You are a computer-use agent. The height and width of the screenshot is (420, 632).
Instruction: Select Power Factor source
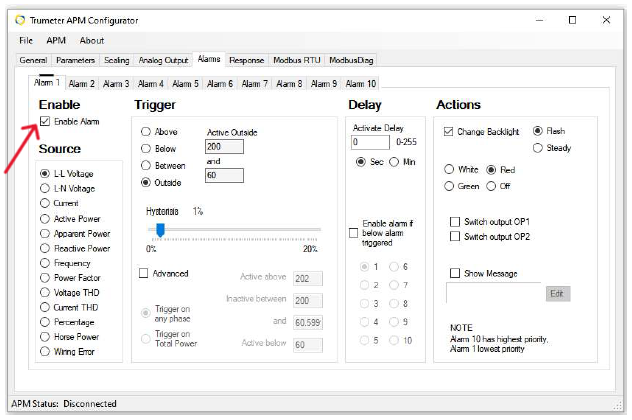(x=45, y=278)
